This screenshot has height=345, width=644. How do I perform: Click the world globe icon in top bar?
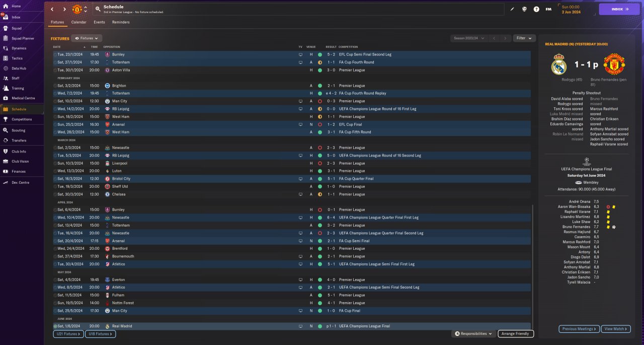524,9
